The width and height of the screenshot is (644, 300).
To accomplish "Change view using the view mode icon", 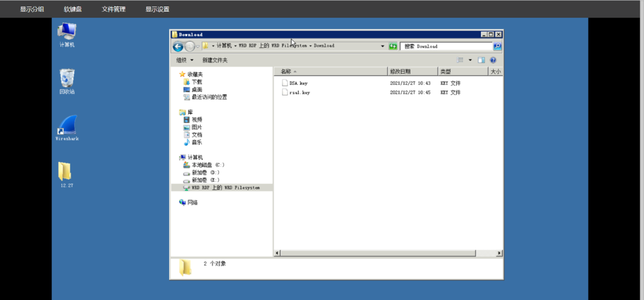I will click(x=460, y=60).
